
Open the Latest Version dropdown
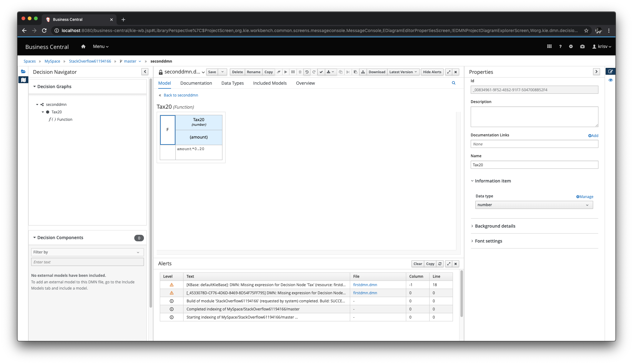tap(403, 72)
